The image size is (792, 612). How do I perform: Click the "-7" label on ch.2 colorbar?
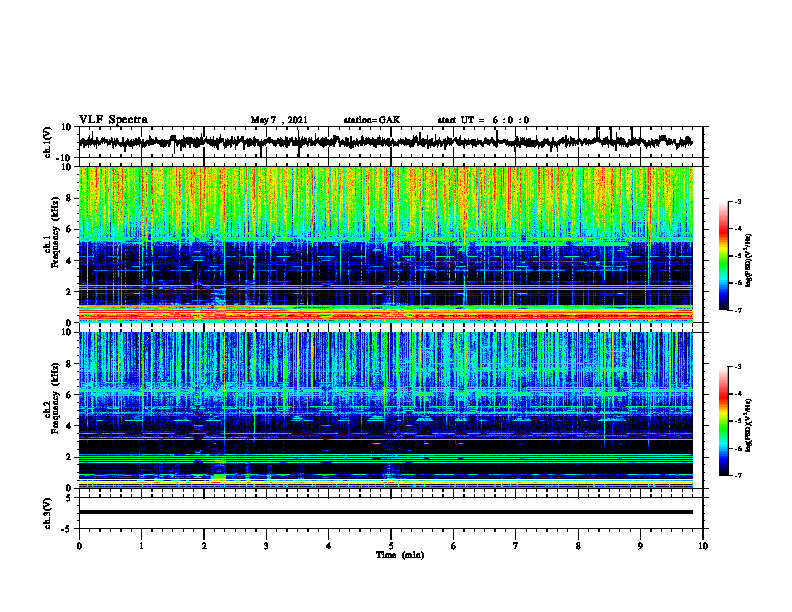click(738, 476)
